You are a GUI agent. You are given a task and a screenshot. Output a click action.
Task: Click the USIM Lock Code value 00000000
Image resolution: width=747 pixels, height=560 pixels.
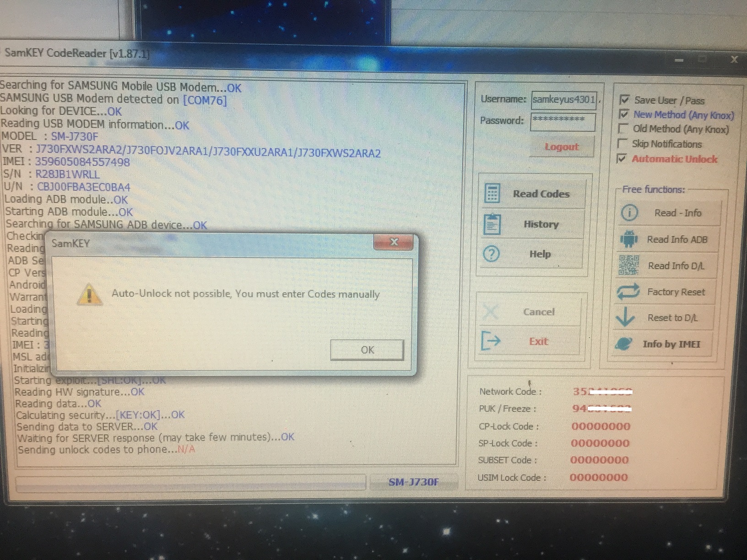click(599, 477)
